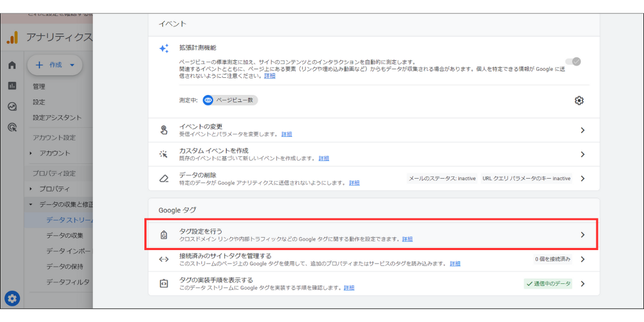Open カスタム イベントを作成 row chevron

(583, 154)
